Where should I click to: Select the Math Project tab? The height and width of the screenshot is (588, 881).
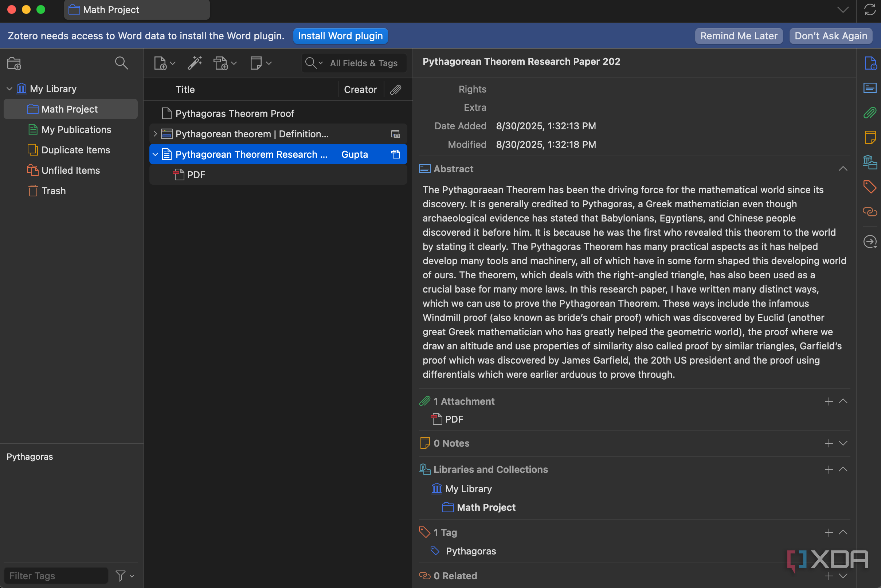coord(137,10)
